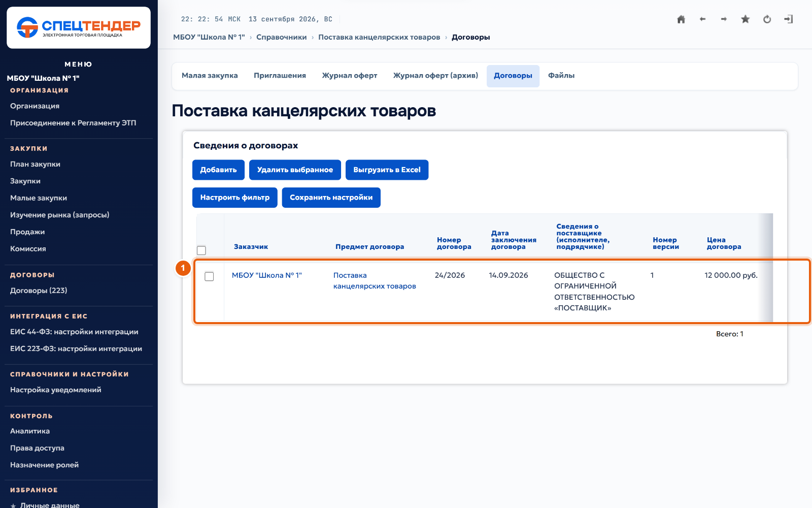Click Удалить выбранное button
Viewport: 812px width, 508px height.
tap(295, 170)
